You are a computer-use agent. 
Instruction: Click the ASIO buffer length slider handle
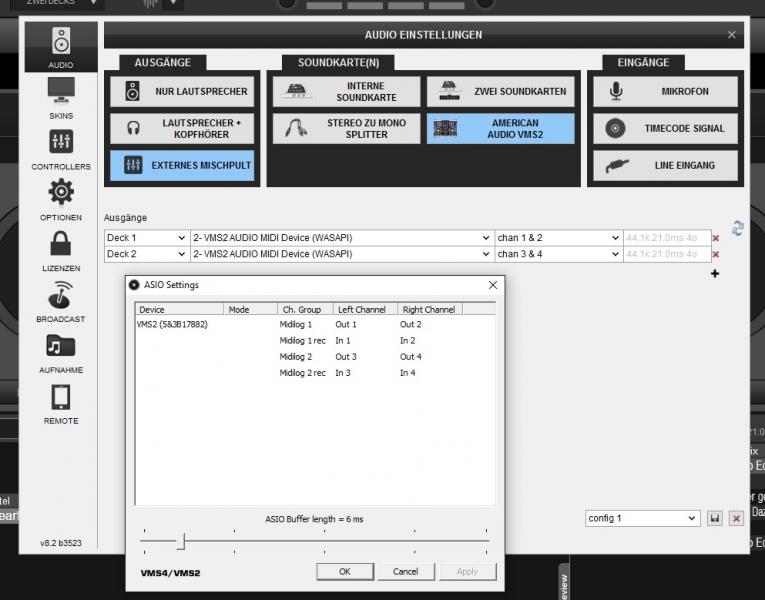[181, 541]
